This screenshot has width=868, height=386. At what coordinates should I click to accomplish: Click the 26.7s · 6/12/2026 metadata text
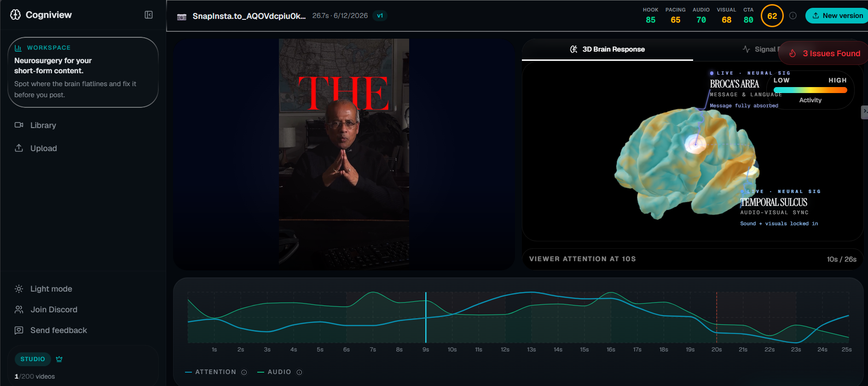pos(340,16)
